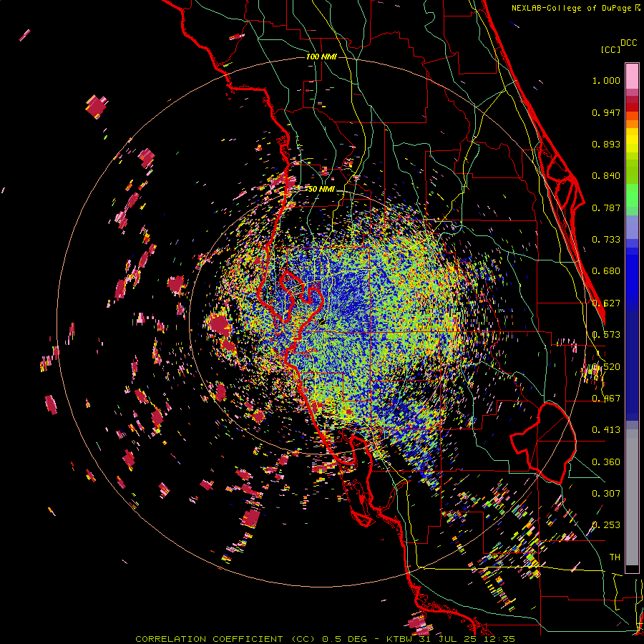Click the 0.253 scale value
The width and height of the screenshot is (644, 644).
click(x=606, y=525)
